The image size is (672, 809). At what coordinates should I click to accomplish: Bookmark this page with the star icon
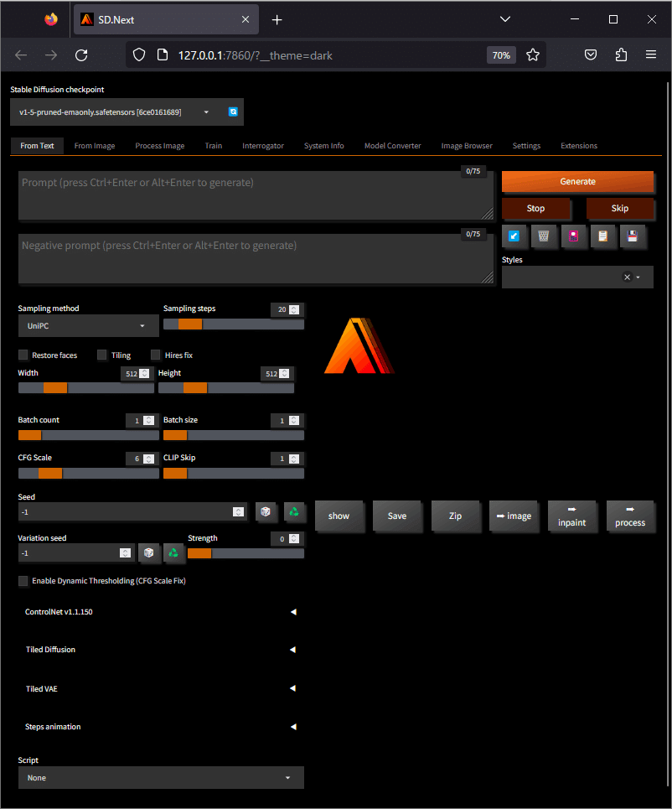(533, 55)
